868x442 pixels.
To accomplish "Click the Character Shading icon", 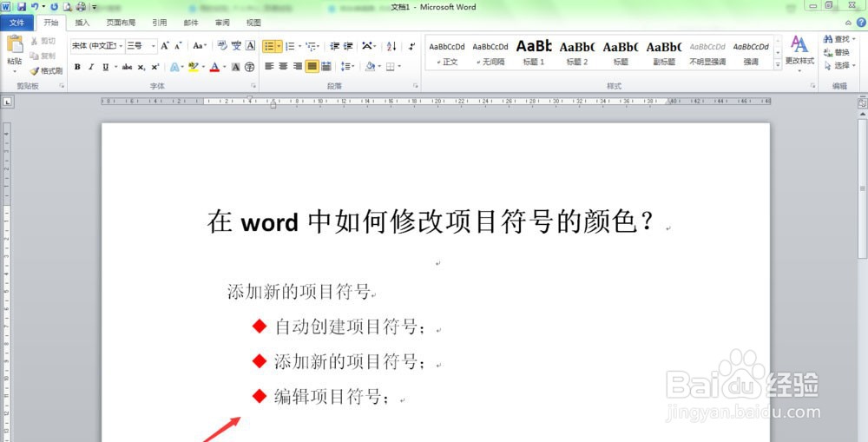I will pyautogui.click(x=236, y=67).
